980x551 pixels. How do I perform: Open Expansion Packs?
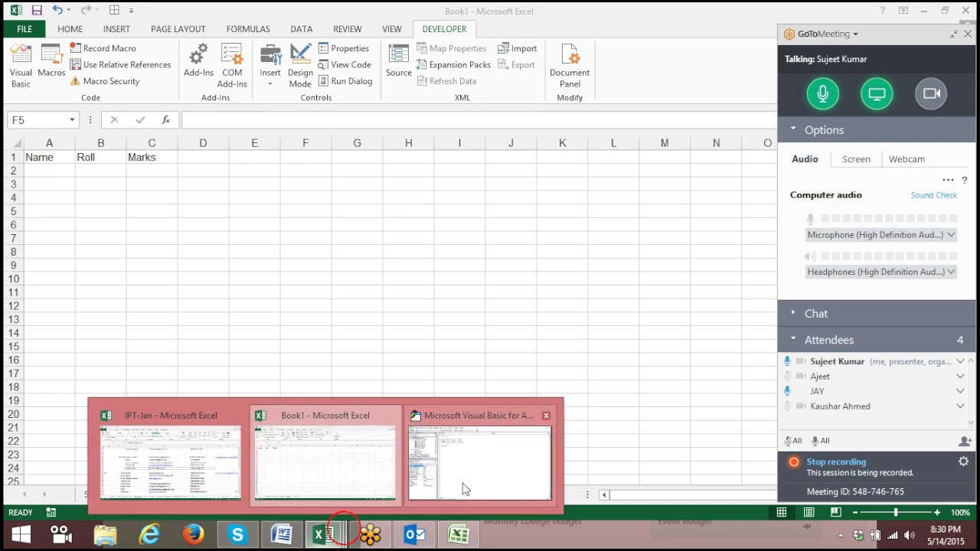[453, 65]
